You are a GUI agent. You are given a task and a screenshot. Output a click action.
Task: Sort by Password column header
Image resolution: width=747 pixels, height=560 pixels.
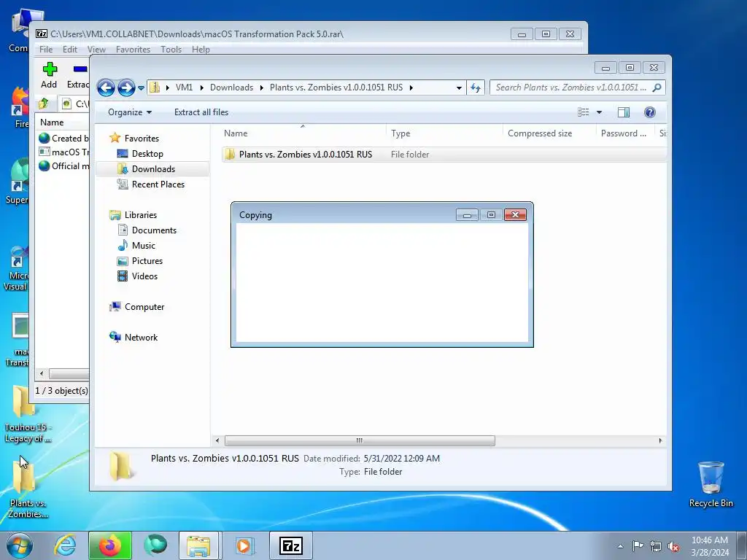click(x=624, y=133)
